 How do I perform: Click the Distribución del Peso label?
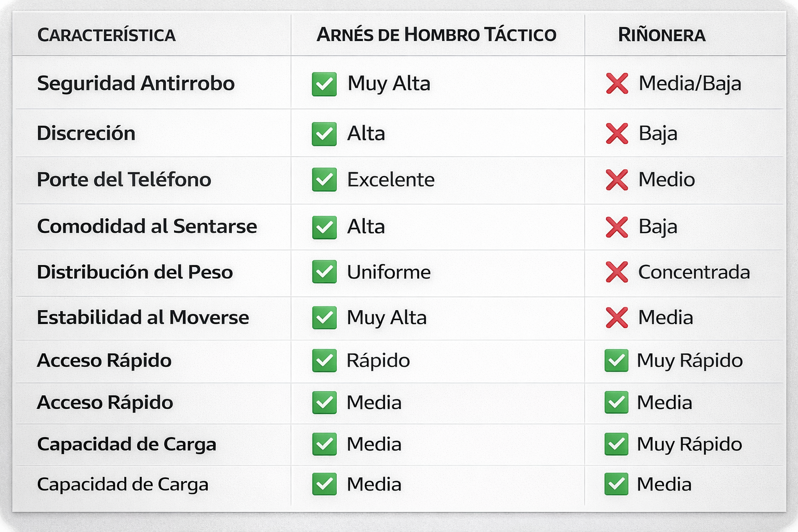(x=135, y=272)
